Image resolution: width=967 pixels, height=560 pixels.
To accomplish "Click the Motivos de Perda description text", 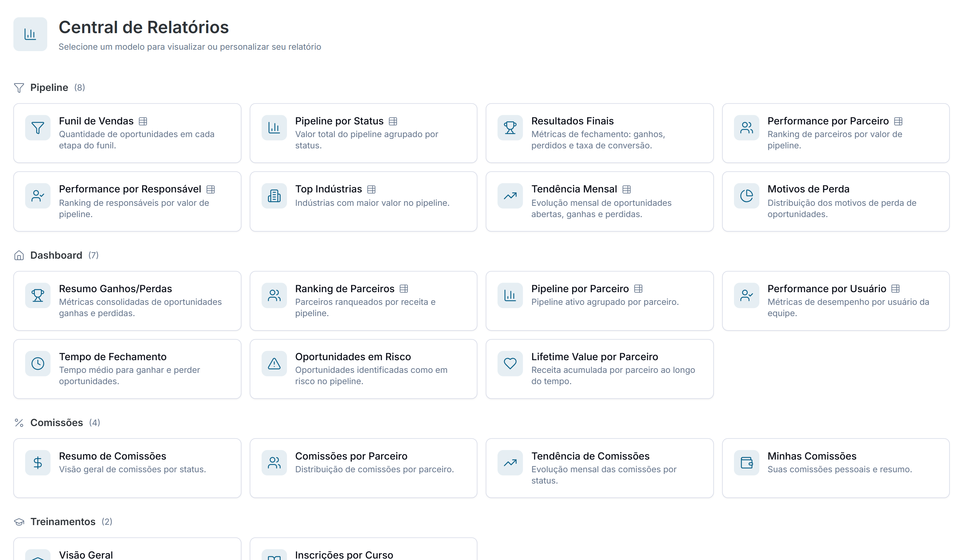I will click(x=842, y=209).
